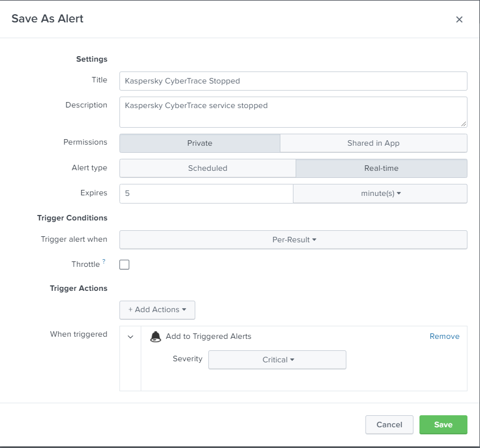Viewport: 480px width, 448px height.
Task: Change the Severity from Critical
Action: (277, 360)
